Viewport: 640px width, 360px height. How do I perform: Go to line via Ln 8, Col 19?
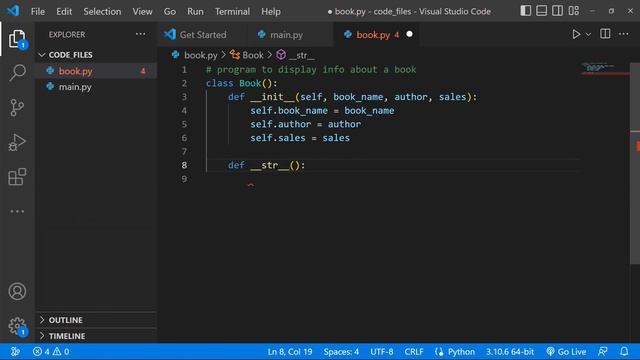tap(290, 351)
